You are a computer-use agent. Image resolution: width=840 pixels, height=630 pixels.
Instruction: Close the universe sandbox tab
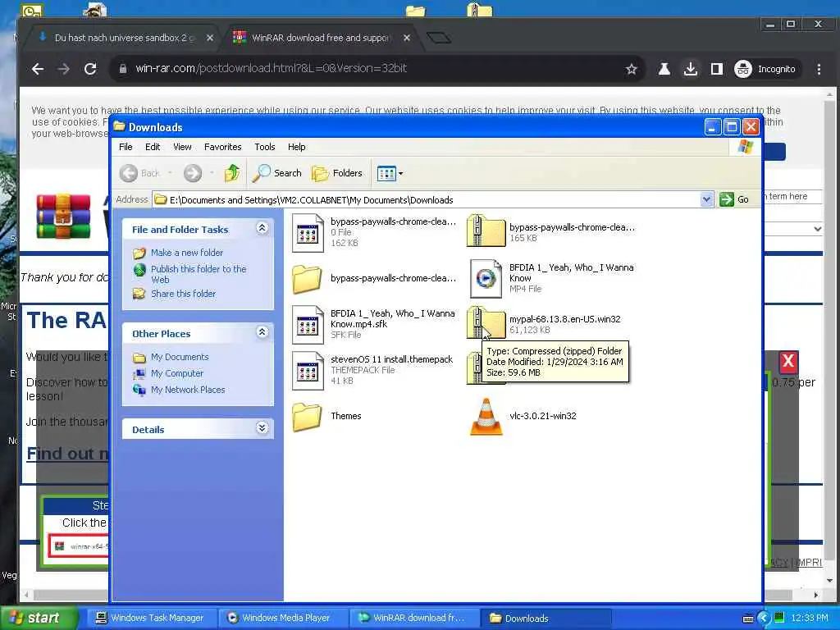coord(210,38)
